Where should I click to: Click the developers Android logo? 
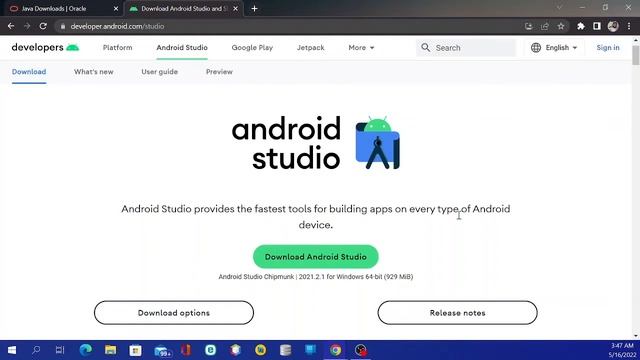pyautogui.click(x=45, y=47)
